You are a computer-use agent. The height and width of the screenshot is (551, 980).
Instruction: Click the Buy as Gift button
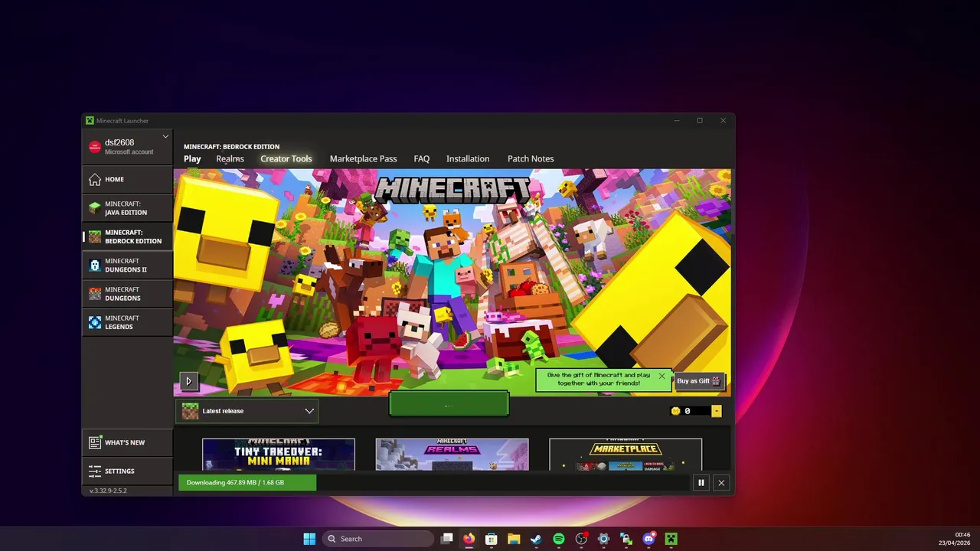(698, 381)
